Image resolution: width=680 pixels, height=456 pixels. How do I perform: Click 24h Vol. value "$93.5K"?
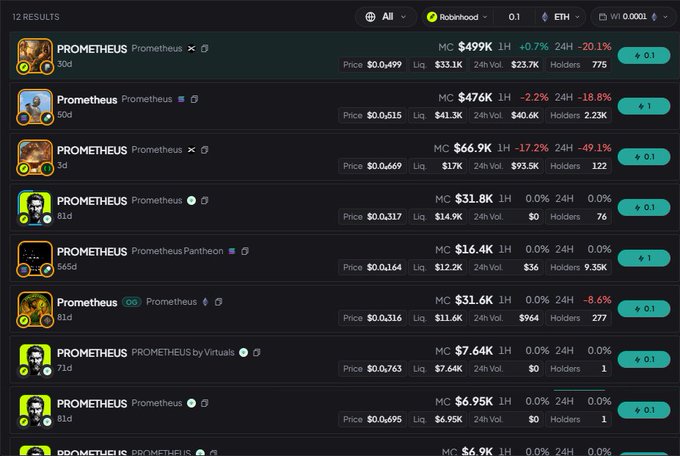(525, 166)
